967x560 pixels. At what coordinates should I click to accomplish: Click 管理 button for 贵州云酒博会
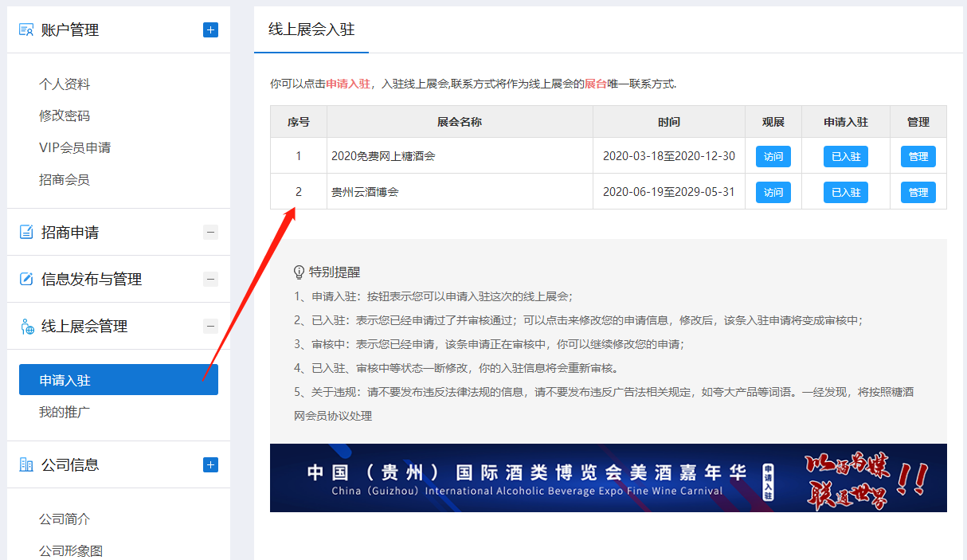918,193
